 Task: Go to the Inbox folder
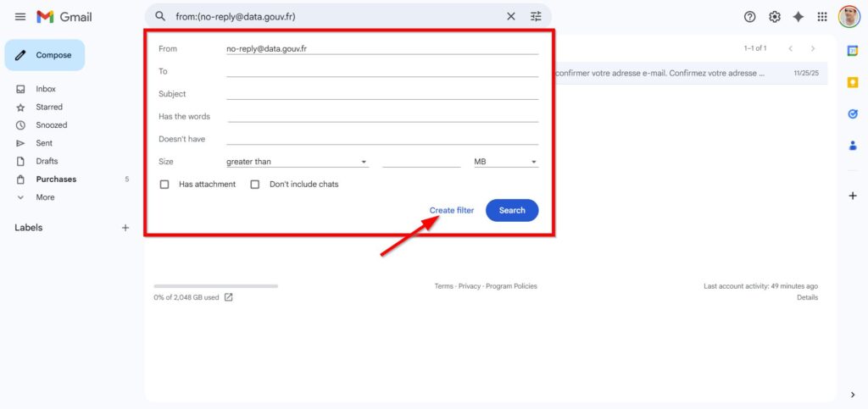(x=46, y=89)
